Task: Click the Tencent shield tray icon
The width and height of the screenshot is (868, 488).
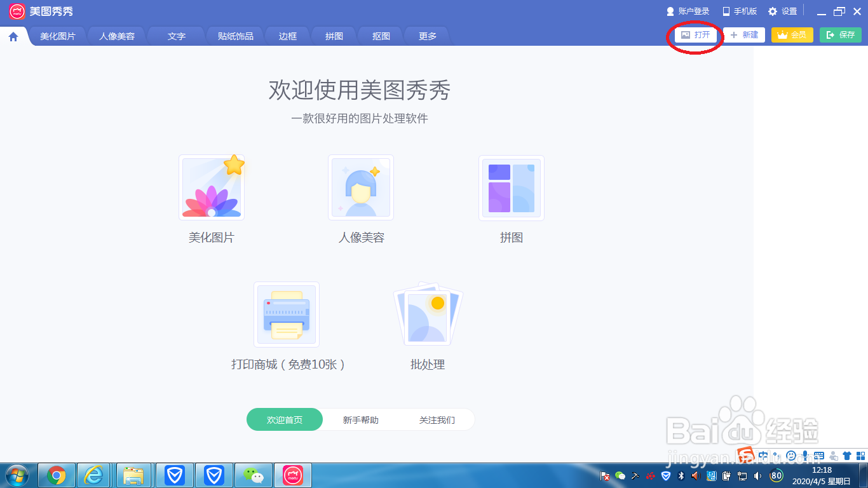Action: (x=666, y=476)
